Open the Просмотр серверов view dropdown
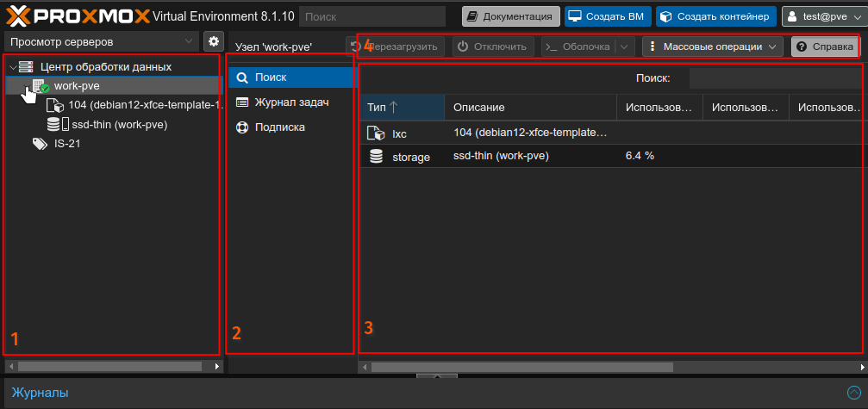The height and width of the screenshot is (409, 868). coord(102,41)
